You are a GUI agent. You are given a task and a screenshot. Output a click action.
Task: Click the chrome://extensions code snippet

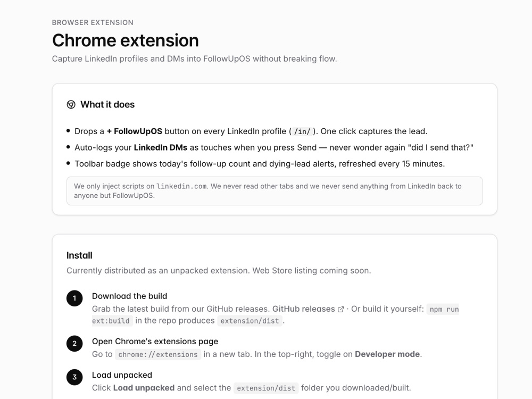[x=158, y=354]
